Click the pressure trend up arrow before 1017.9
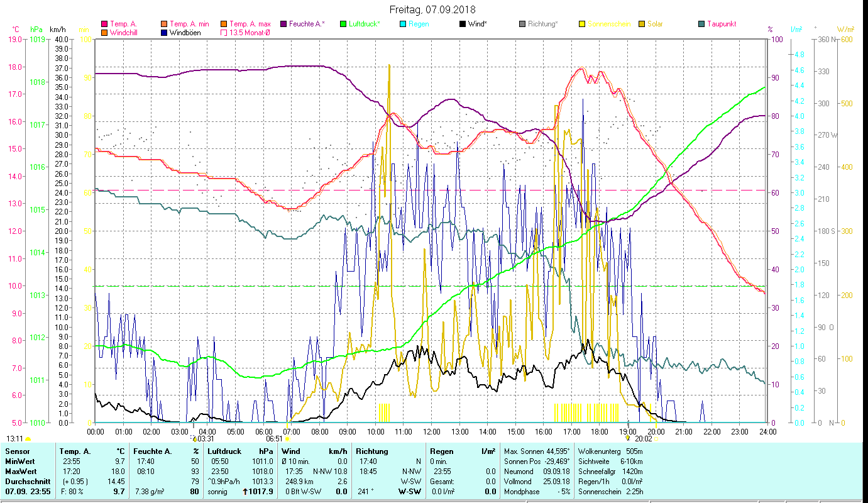The image size is (868, 503). coord(246,491)
